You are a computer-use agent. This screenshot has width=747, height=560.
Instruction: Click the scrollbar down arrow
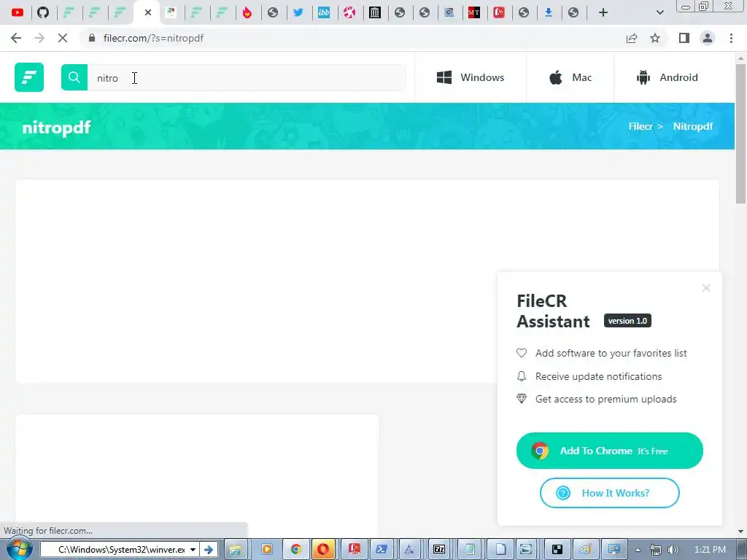pos(740,532)
